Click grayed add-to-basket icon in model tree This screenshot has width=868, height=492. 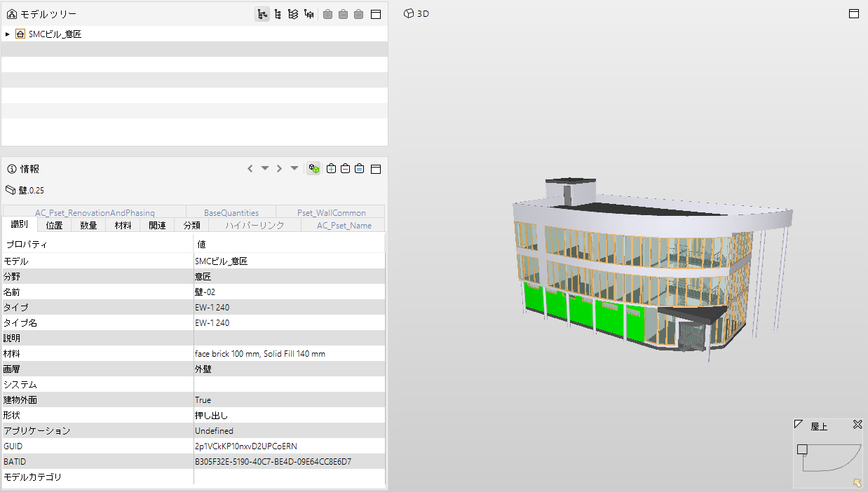tap(327, 14)
